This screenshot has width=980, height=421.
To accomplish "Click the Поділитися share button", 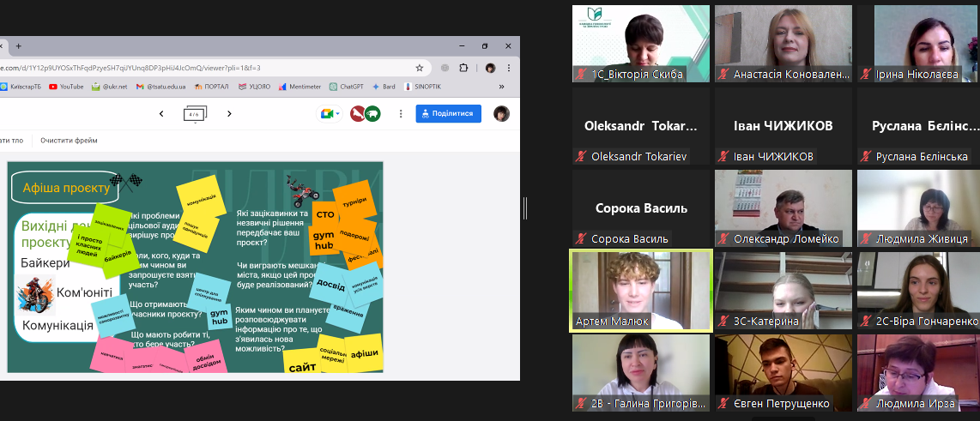I will 448,113.
